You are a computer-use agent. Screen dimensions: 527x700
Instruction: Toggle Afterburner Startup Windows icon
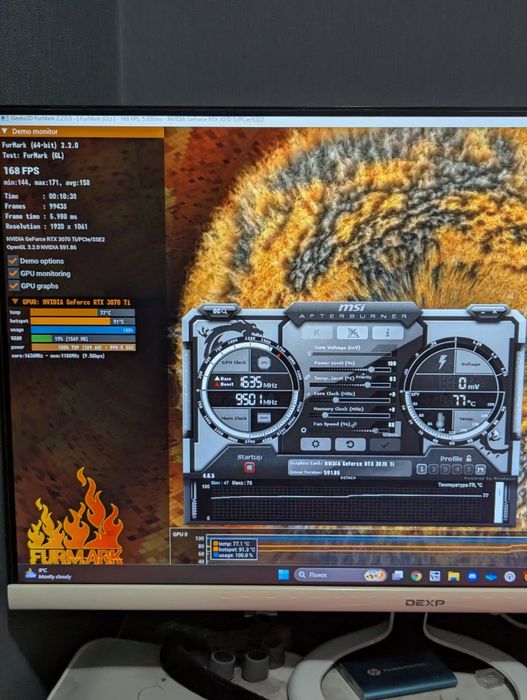(x=249, y=468)
